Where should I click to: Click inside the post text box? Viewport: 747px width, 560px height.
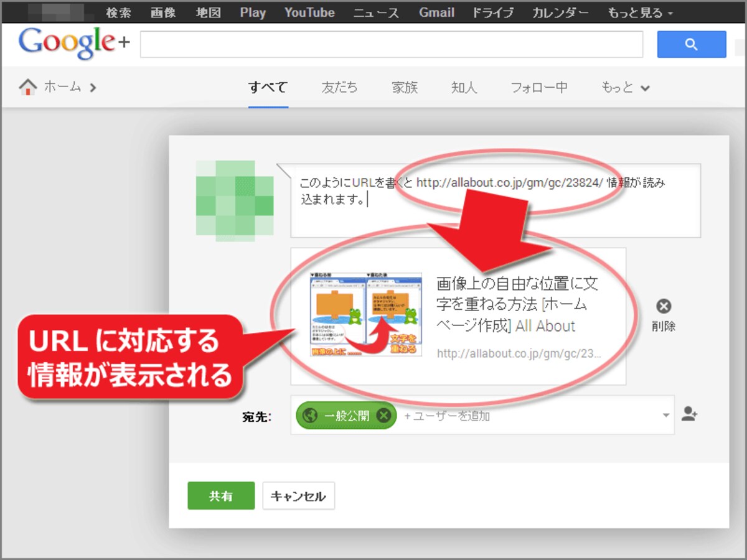pos(496,200)
